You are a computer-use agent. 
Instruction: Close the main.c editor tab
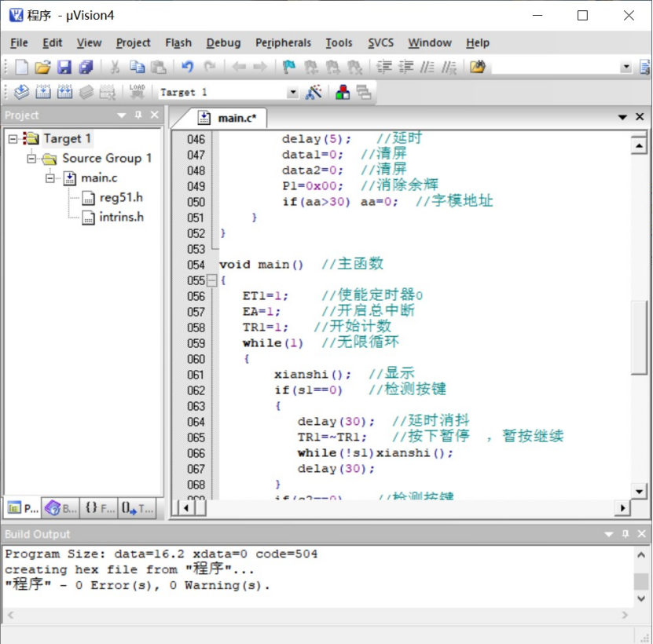point(640,117)
